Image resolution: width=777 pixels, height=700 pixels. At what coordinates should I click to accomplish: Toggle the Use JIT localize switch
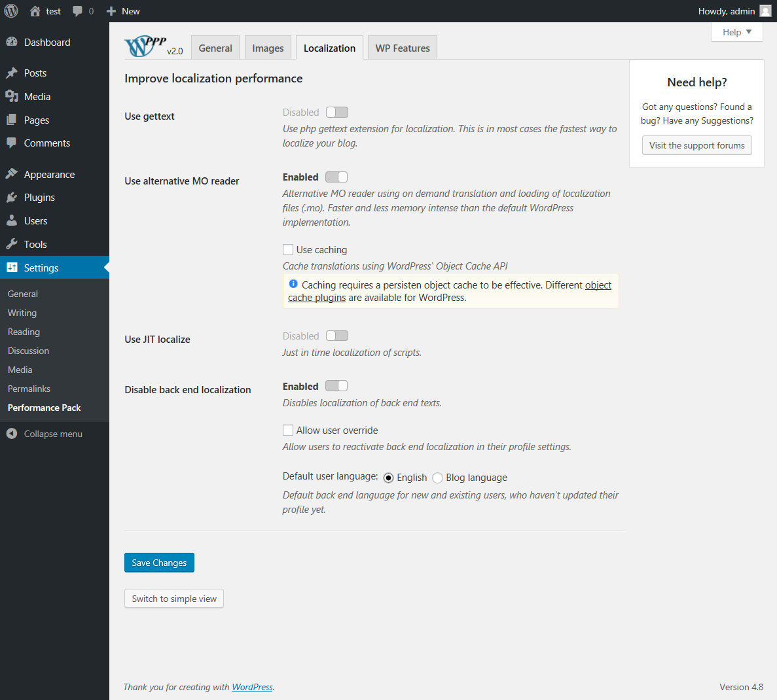pyautogui.click(x=337, y=336)
